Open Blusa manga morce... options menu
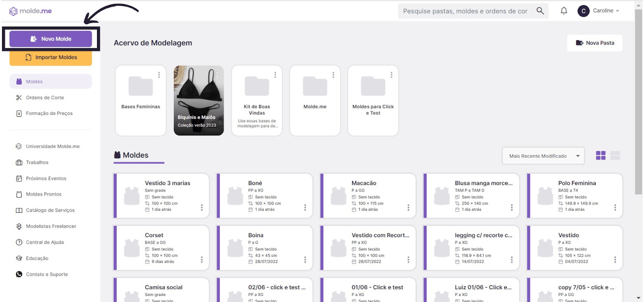Image resolution: width=644 pixels, height=302 pixels. (x=512, y=207)
